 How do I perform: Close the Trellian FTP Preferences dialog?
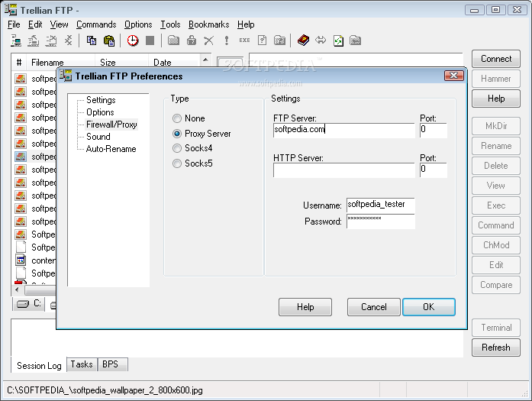tap(453, 76)
